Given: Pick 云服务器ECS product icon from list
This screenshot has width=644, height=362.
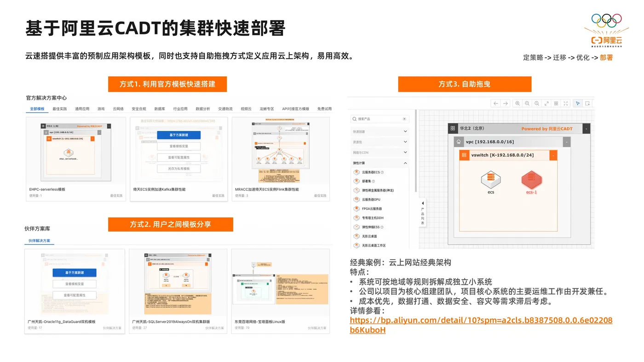Looking at the screenshot, I should [356, 172].
